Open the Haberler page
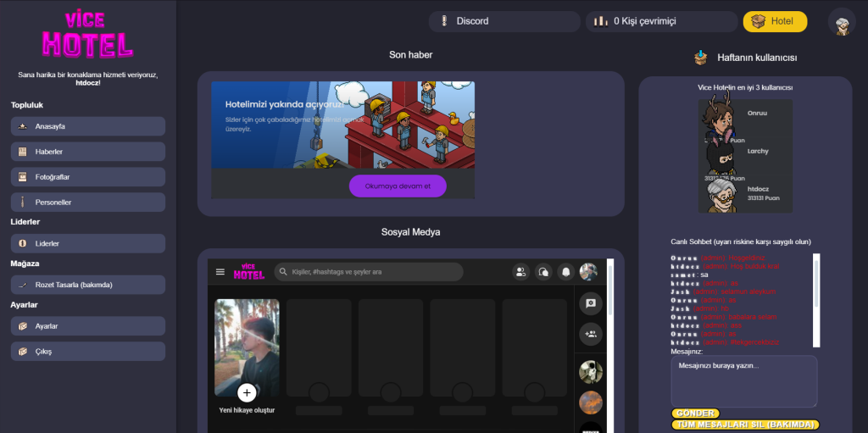The image size is (868, 433). (88, 152)
